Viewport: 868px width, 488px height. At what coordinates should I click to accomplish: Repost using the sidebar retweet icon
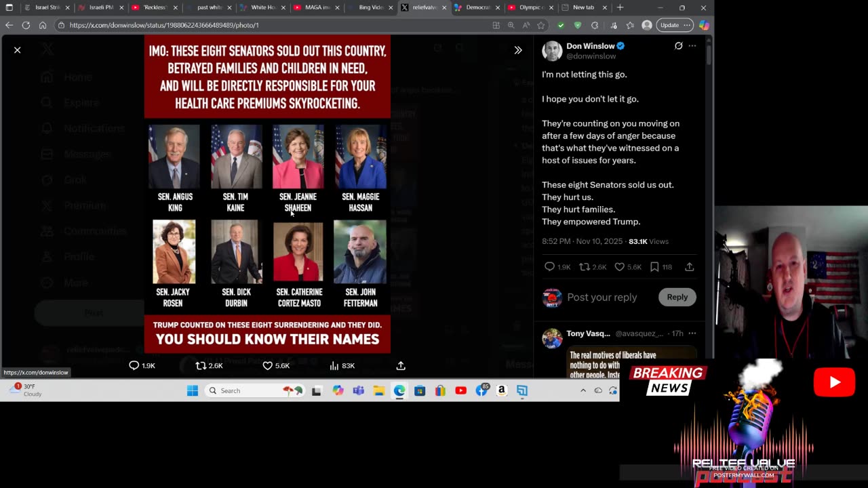(584, 267)
